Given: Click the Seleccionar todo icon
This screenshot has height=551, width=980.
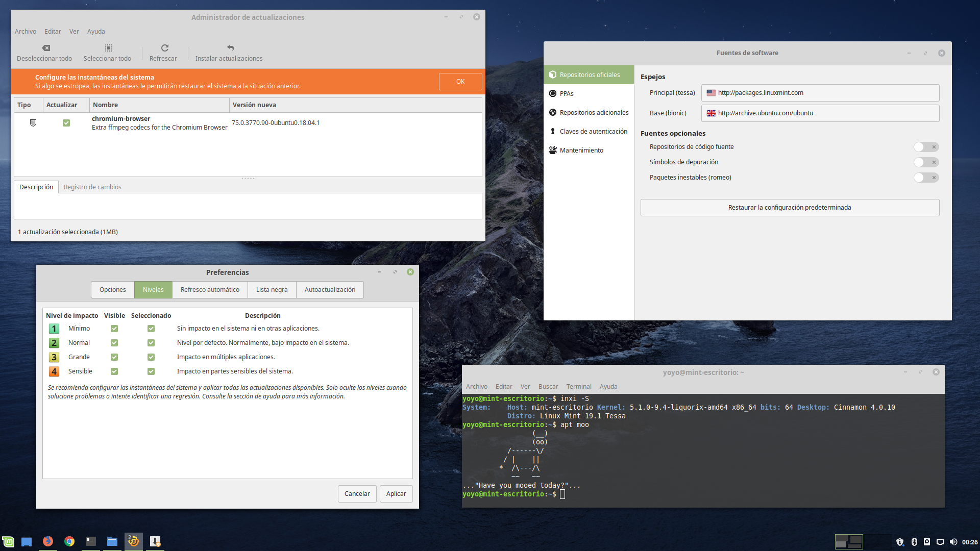Looking at the screenshot, I should coord(108,48).
